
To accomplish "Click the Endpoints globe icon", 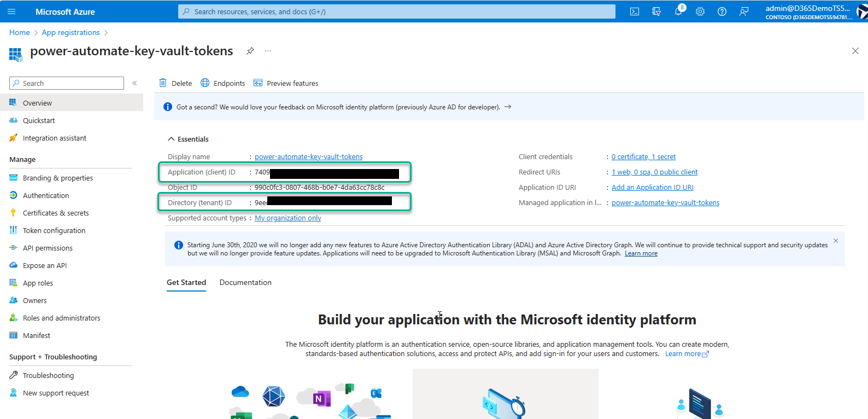I will pos(205,83).
